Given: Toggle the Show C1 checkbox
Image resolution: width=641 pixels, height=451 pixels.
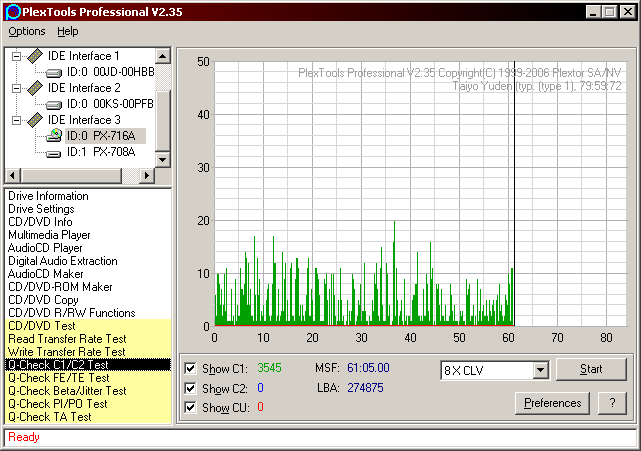Looking at the screenshot, I should click(x=190, y=368).
